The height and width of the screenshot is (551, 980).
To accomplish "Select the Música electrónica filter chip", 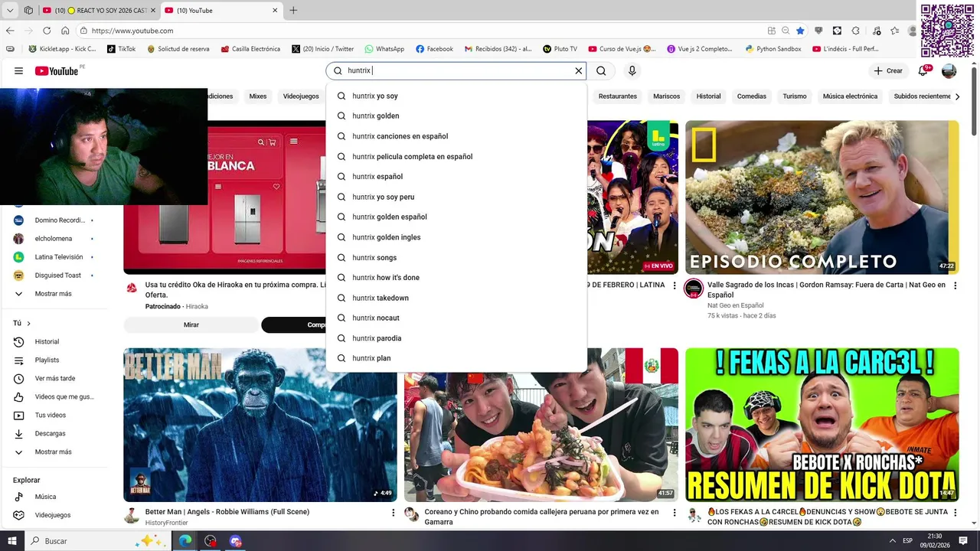I will [850, 96].
